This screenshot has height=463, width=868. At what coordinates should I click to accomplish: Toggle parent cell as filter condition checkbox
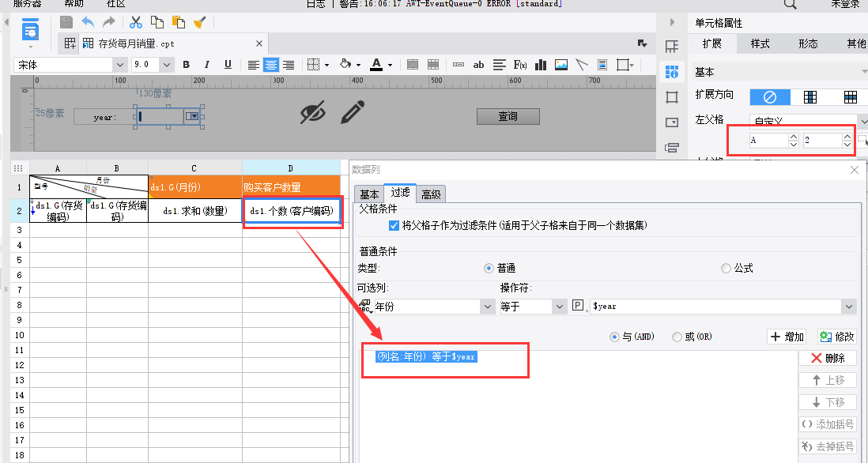[394, 226]
